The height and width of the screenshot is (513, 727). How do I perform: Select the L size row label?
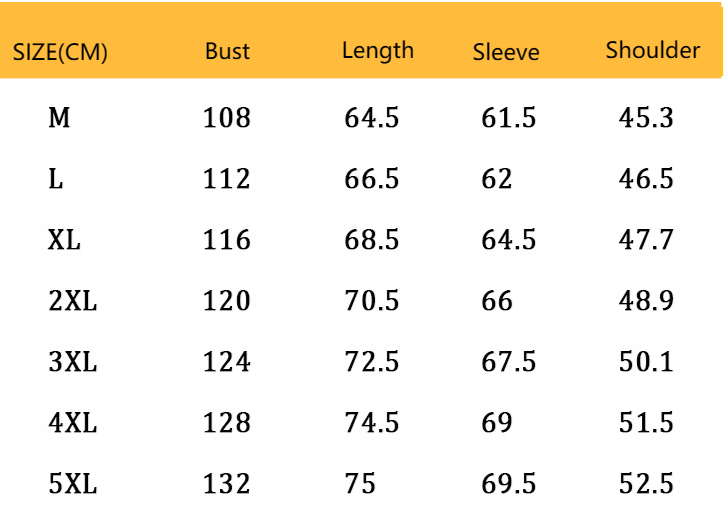click(x=56, y=180)
